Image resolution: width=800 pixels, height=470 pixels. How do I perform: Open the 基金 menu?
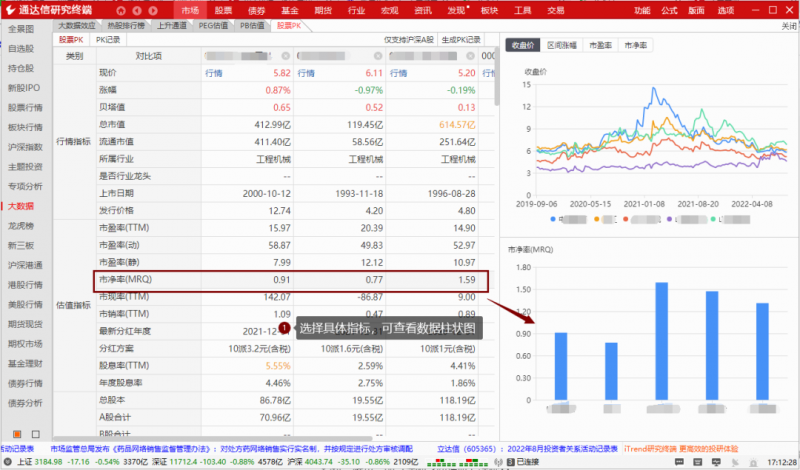tap(290, 10)
